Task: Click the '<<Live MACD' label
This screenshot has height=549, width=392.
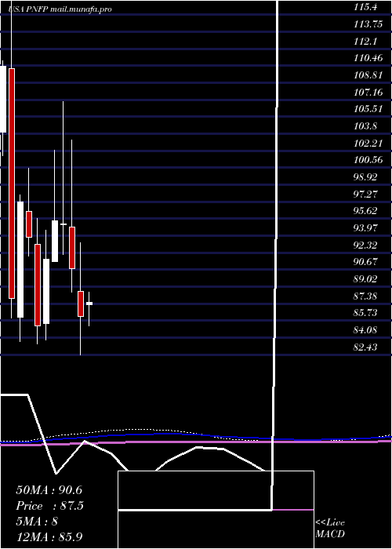Action: tap(330, 529)
